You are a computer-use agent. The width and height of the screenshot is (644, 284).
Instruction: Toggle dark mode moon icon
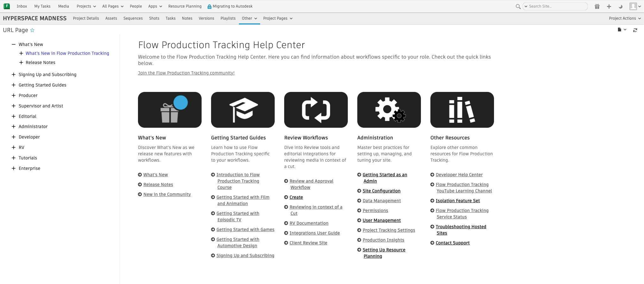621,6
